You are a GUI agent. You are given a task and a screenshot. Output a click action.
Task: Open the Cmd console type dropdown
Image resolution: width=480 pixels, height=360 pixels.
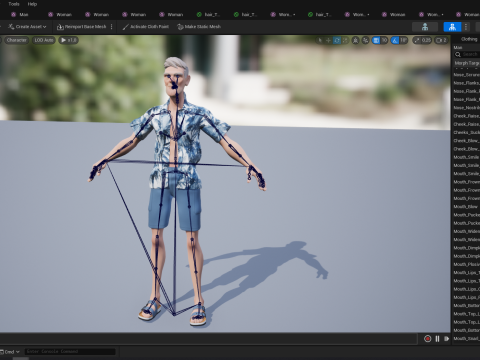click(x=10, y=352)
